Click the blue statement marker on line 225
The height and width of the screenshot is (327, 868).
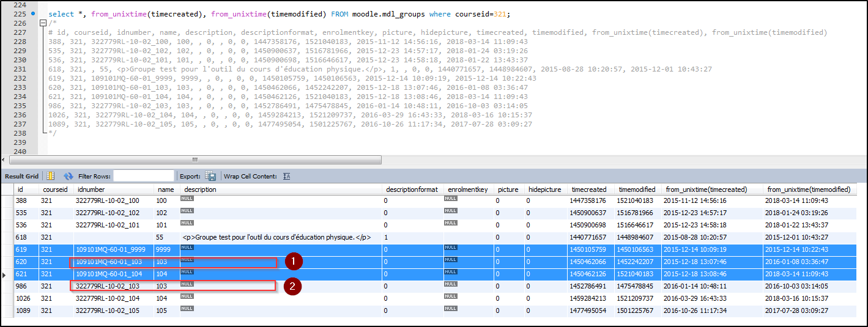(x=32, y=13)
